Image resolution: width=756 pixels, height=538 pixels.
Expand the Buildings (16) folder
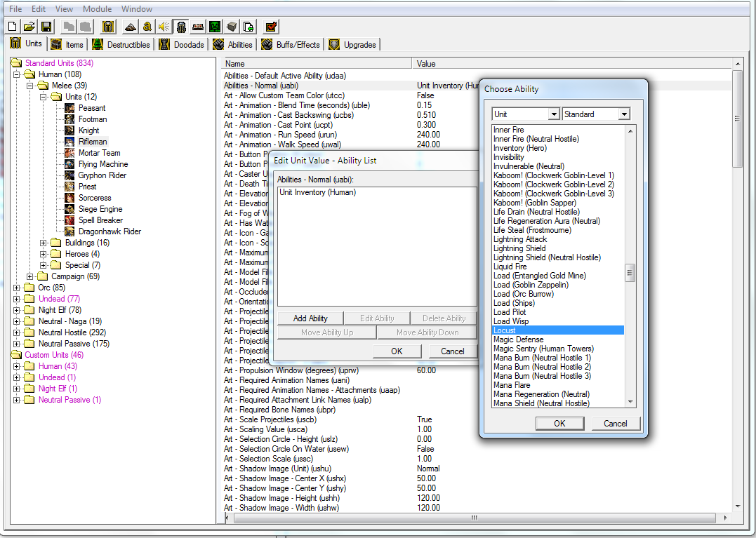44,243
